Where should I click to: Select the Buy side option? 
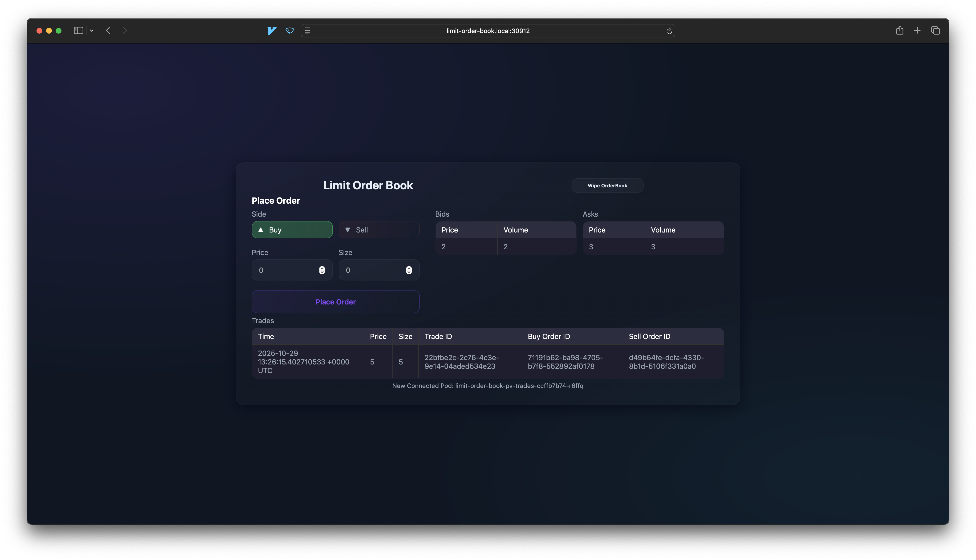(292, 230)
